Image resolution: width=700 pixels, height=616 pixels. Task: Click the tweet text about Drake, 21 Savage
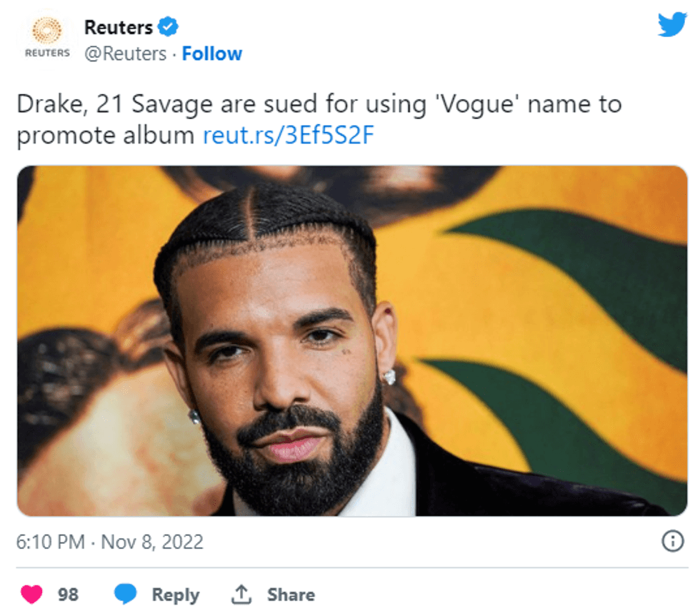[319, 105]
